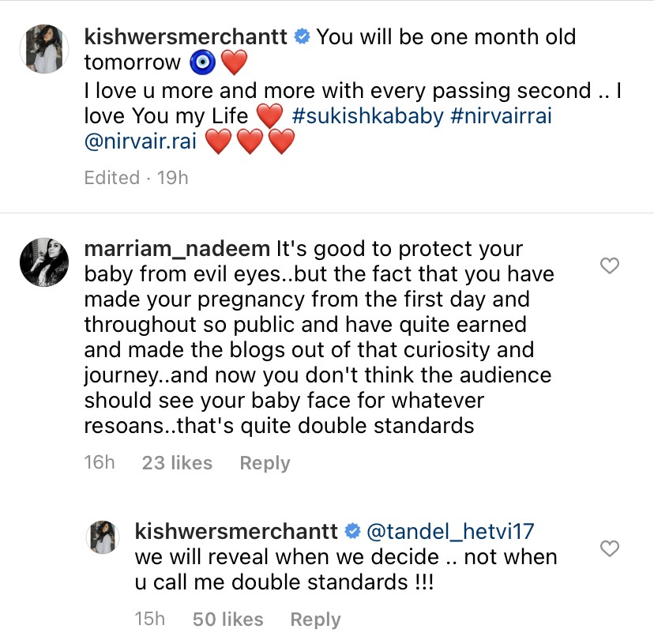This screenshot has width=654, height=644.
Task: Open the marriam_nadeem username link
Action: [x=176, y=249]
